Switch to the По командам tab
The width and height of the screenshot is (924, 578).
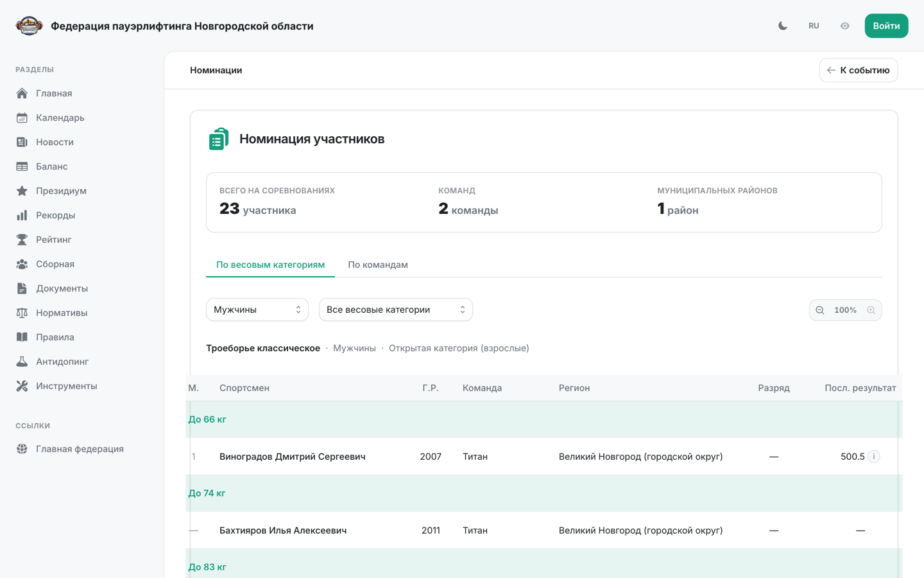click(378, 265)
